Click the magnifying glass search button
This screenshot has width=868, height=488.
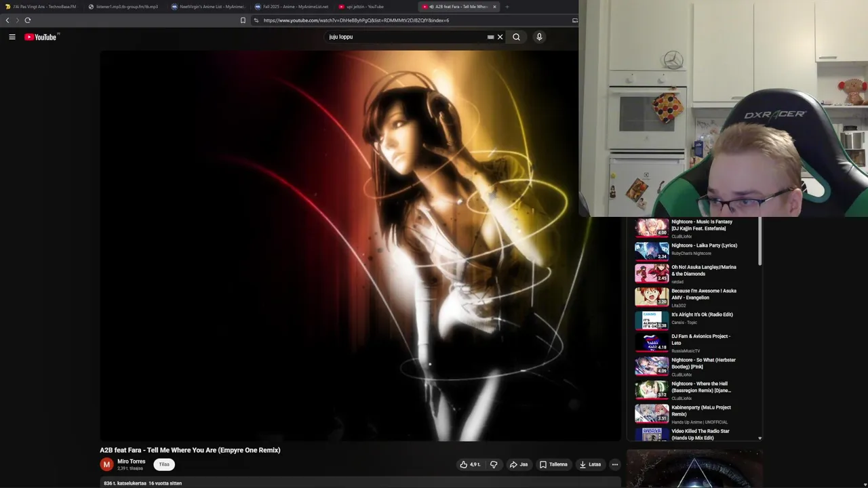pos(516,37)
